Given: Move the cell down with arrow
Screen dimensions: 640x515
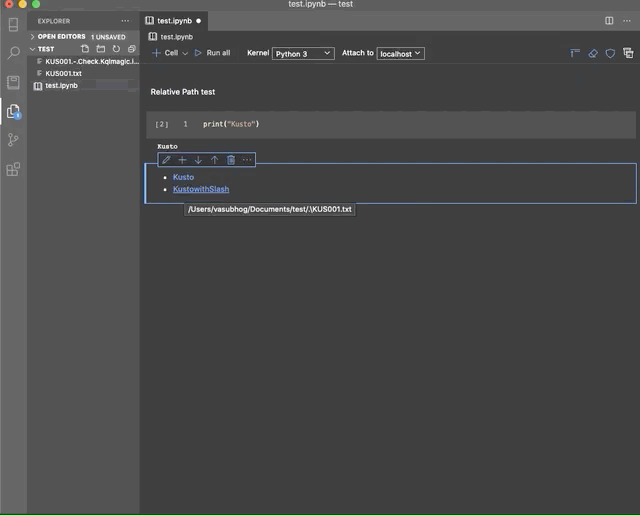Looking at the screenshot, I should click(198, 160).
